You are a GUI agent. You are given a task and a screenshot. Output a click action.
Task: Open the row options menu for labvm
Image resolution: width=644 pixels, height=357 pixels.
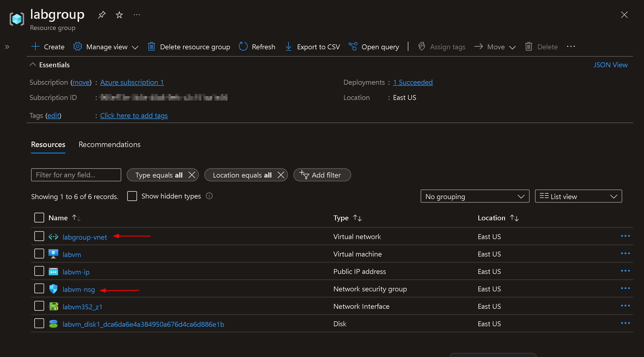[625, 254]
